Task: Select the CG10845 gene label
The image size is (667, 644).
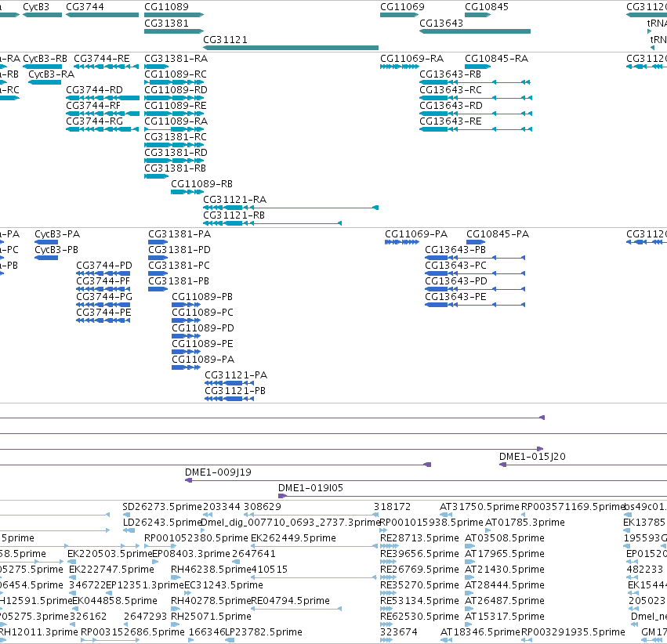Action: point(486,7)
